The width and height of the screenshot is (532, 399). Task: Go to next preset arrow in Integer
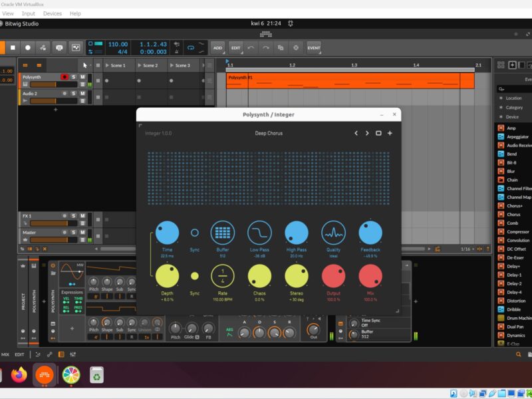tap(367, 133)
